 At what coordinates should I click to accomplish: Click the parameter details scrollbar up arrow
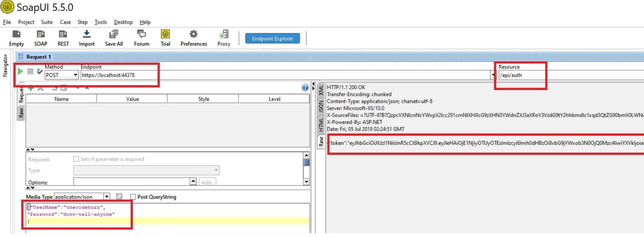pos(306,155)
